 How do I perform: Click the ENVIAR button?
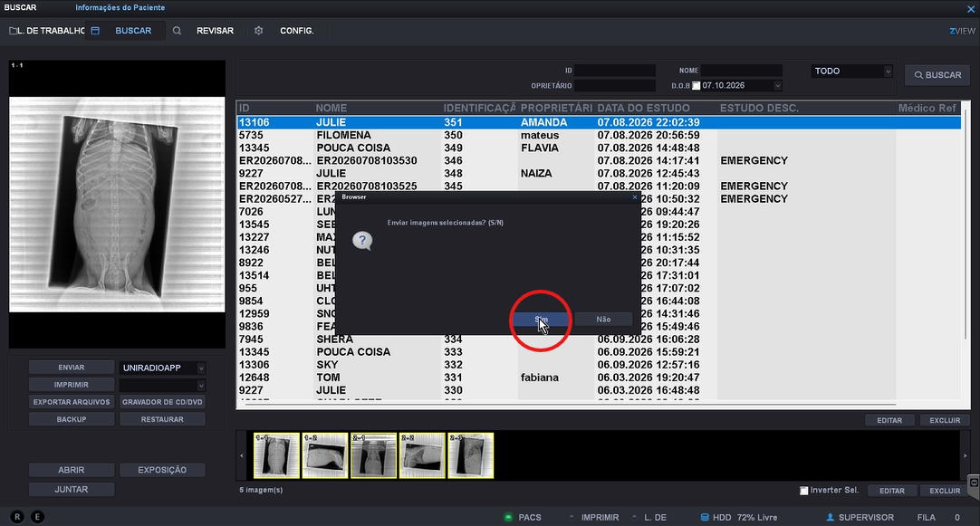72,368
